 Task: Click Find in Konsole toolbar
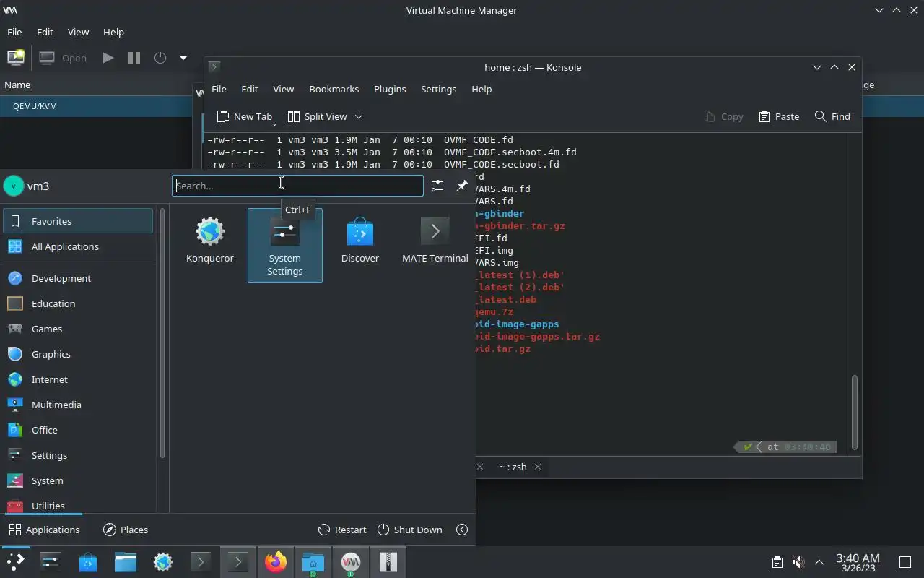tap(832, 116)
